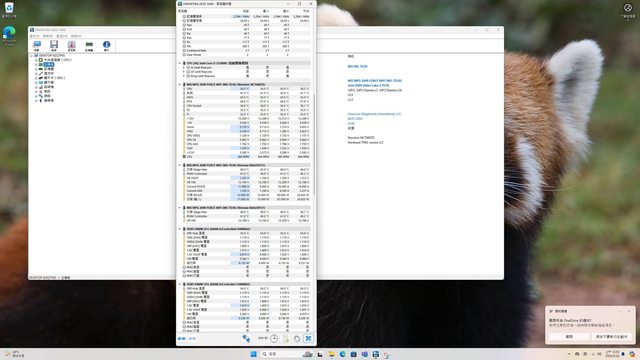Expand Ring Limit Reasons row
The image size is (640, 360).
[x=184, y=76]
